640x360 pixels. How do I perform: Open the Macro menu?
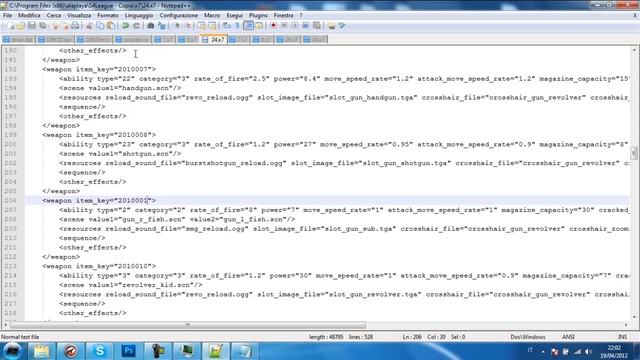click(x=212, y=16)
